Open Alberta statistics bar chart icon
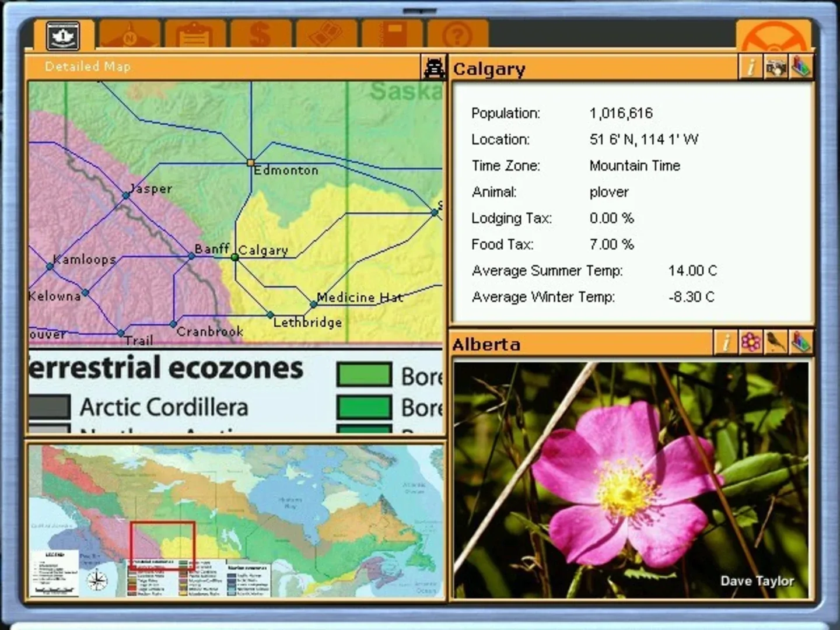 (801, 342)
